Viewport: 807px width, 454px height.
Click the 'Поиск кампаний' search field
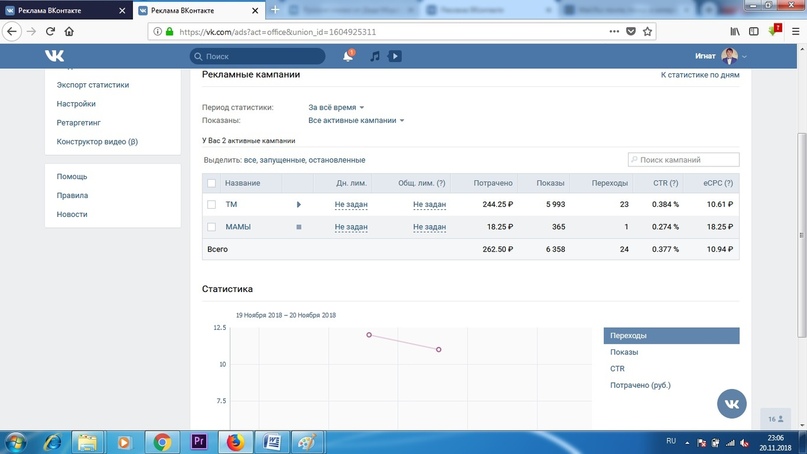pos(683,160)
